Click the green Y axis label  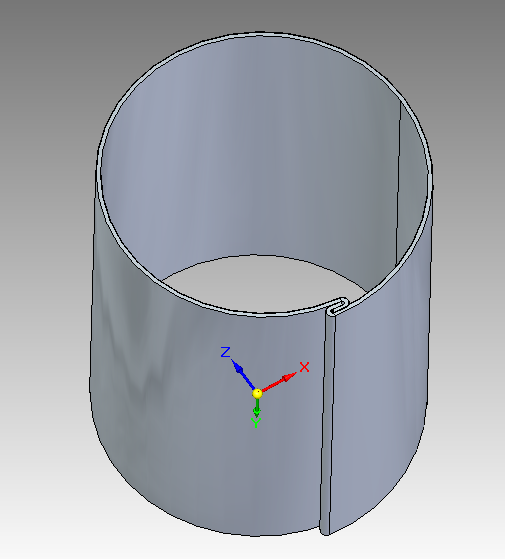(x=256, y=423)
